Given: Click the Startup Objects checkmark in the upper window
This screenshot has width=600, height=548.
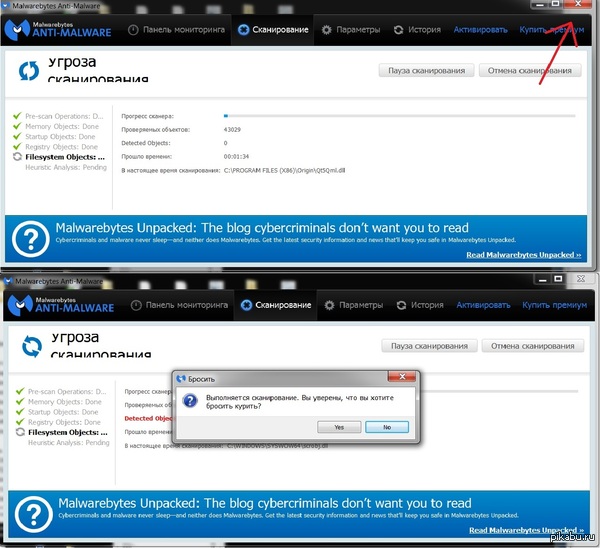Looking at the screenshot, I should (x=17, y=137).
